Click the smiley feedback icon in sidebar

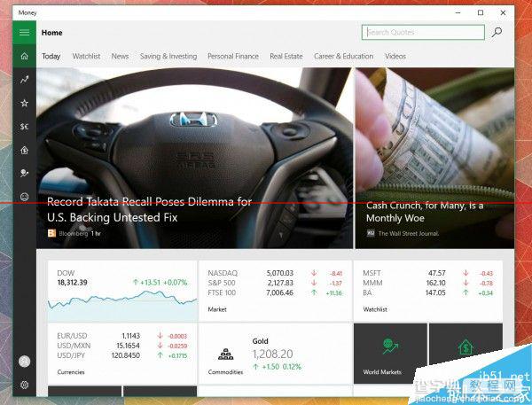[x=25, y=197]
